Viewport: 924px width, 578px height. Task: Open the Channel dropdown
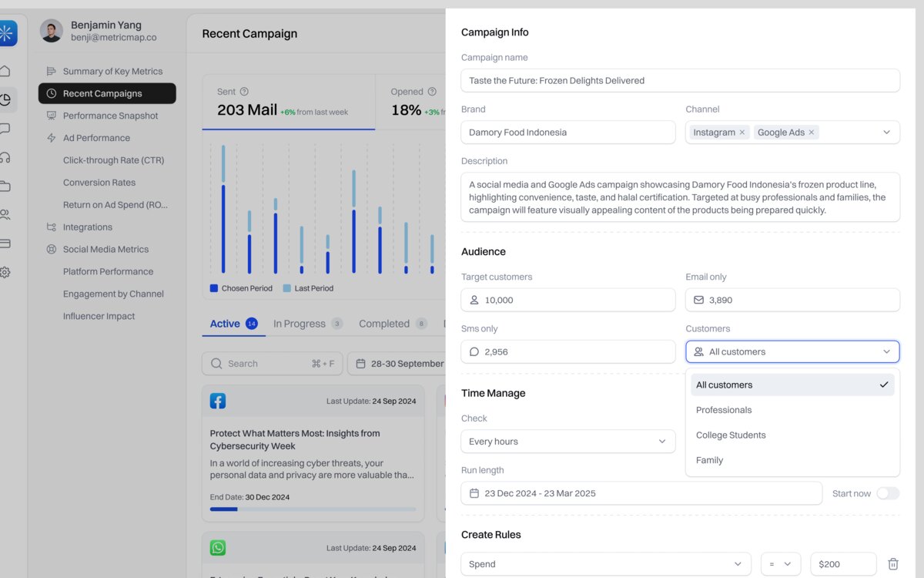pos(886,133)
